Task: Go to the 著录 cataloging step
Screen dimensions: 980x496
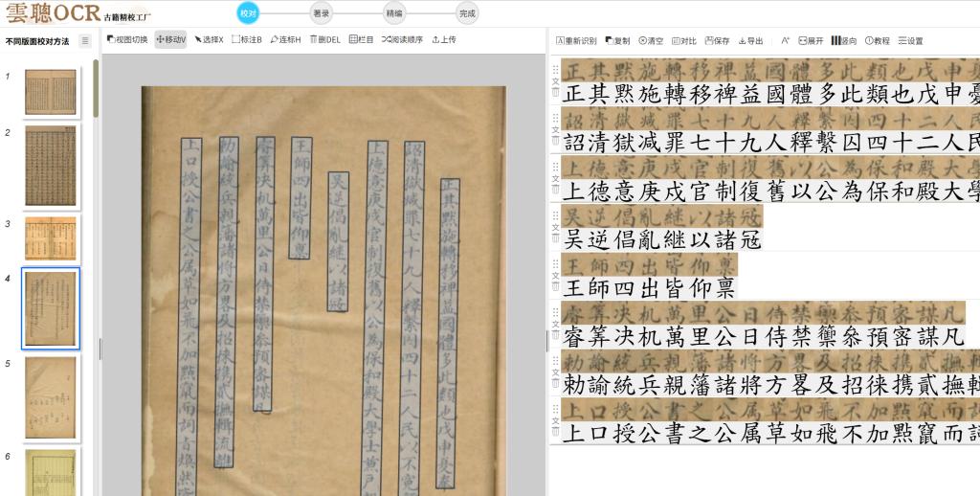Action: [321, 13]
